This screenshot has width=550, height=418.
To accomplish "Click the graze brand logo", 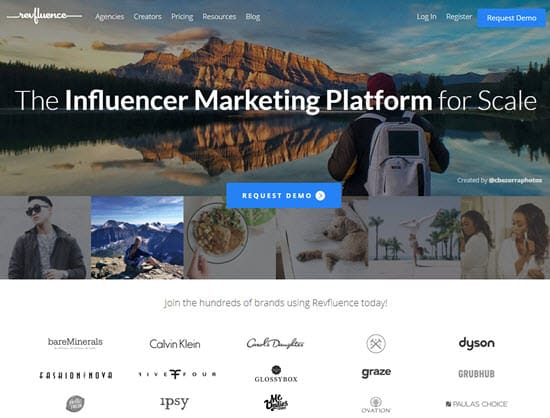I will (376, 373).
